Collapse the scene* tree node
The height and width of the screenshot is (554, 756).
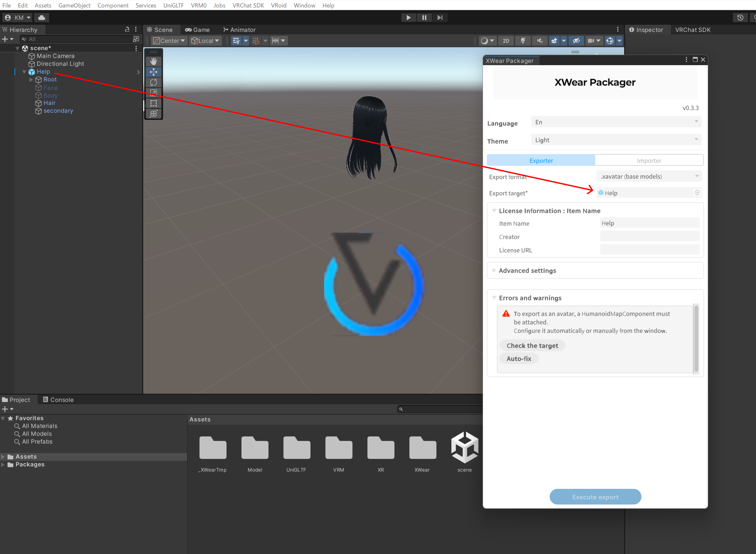point(17,48)
